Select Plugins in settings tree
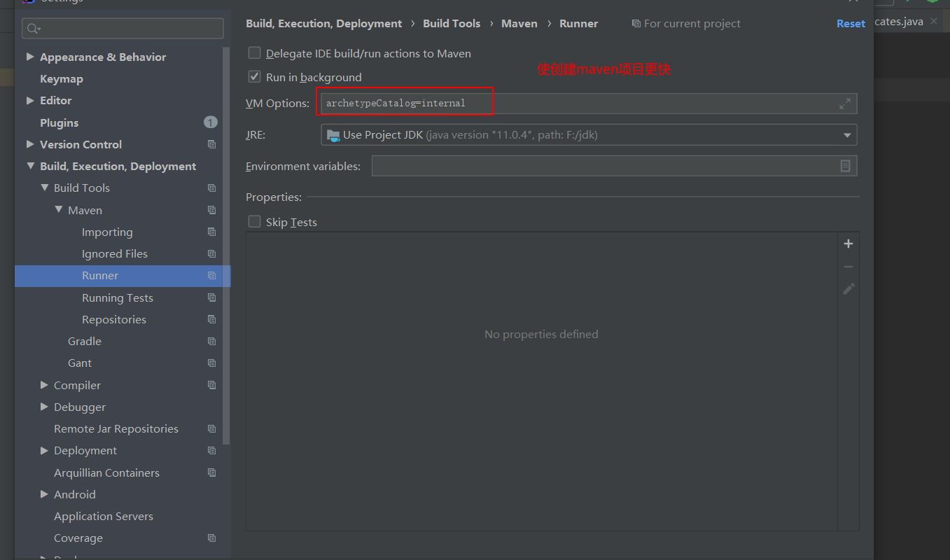950x560 pixels. 60,122
